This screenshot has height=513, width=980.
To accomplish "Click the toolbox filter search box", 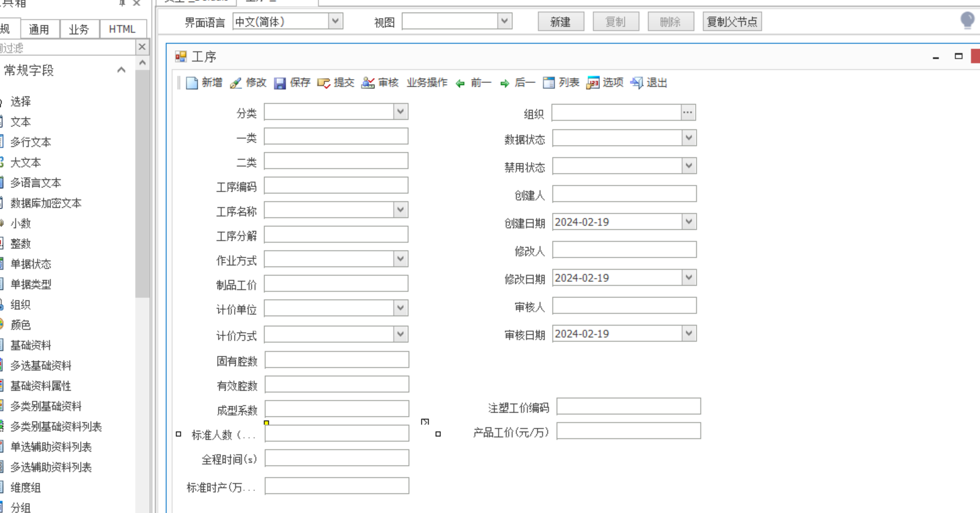I will [x=68, y=47].
